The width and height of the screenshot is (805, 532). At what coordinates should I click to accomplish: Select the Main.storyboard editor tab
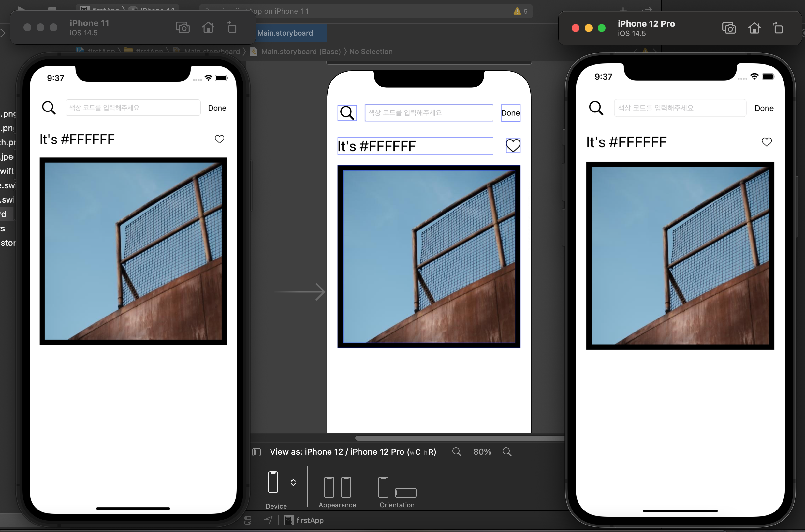(x=285, y=33)
